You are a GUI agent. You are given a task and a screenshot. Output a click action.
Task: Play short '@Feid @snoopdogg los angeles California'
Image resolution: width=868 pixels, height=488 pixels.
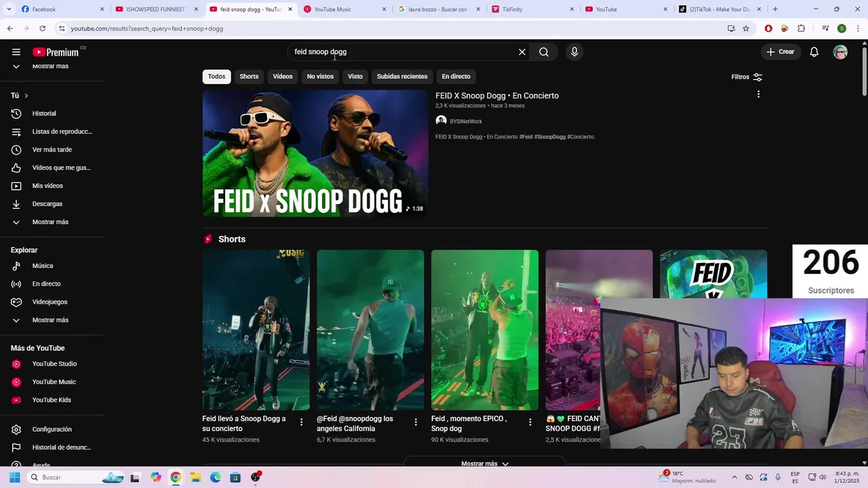tap(370, 330)
